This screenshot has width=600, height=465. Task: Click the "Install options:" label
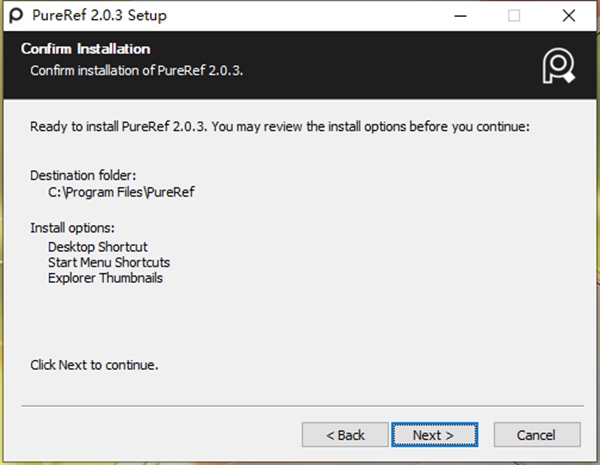(72, 227)
